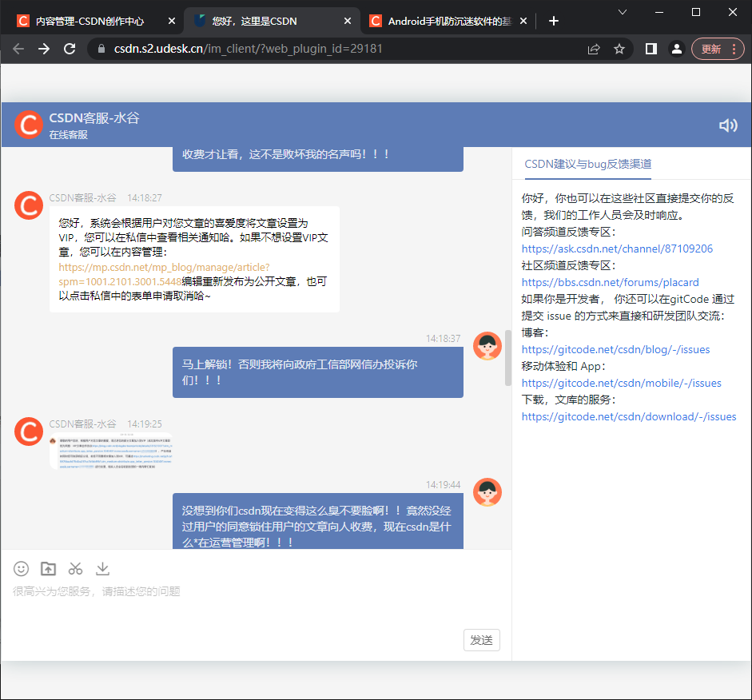This screenshot has width=752, height=700.
Task: Close the Android手机防沉迷软件 tab
Action: pos(523,21)
